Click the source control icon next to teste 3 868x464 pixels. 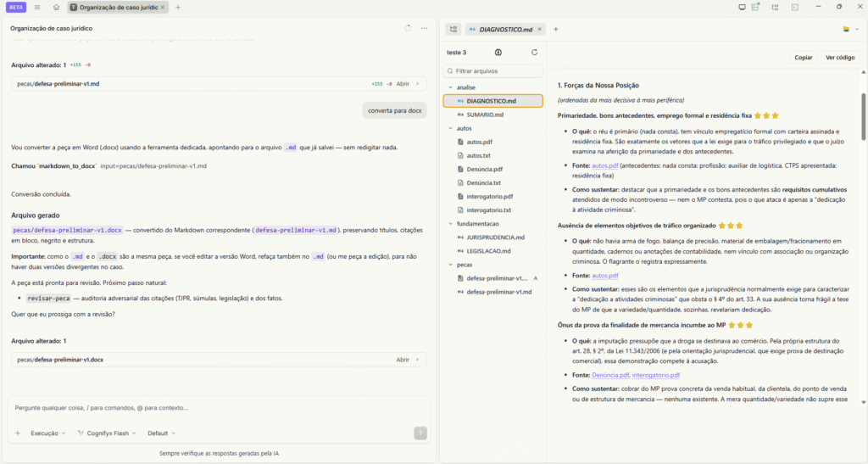498,53
